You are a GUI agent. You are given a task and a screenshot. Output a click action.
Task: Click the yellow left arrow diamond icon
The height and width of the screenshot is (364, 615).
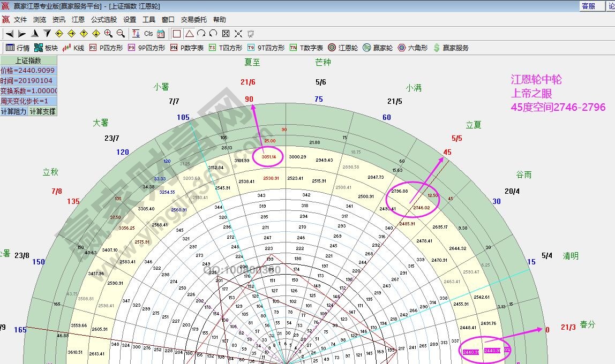click(x=59, y=33)
